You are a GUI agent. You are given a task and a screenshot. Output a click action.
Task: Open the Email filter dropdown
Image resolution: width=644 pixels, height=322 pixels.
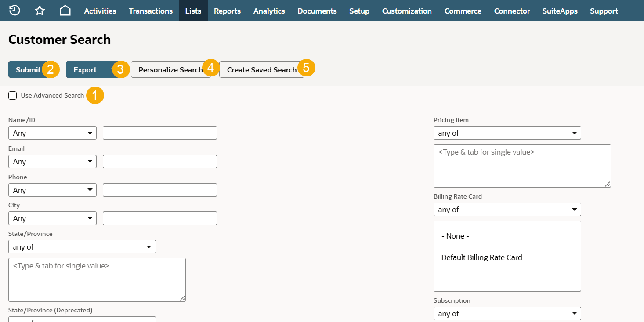coord(52,161)
